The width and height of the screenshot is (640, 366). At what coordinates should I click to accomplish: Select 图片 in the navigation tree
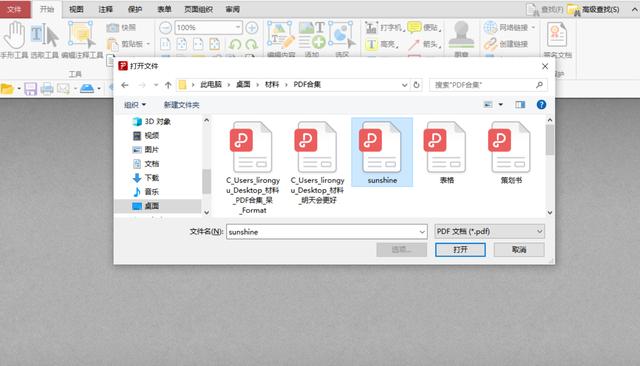click(147, 150)
